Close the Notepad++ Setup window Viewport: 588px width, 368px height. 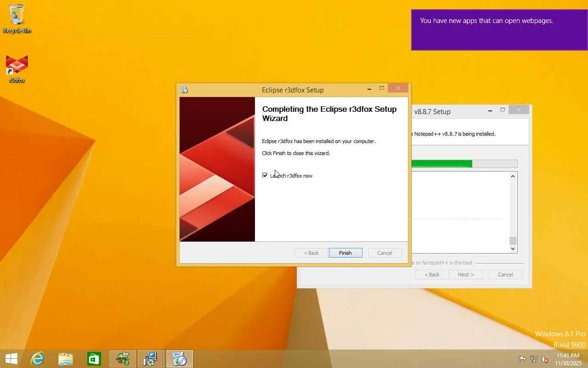click(x=519, y=110)
